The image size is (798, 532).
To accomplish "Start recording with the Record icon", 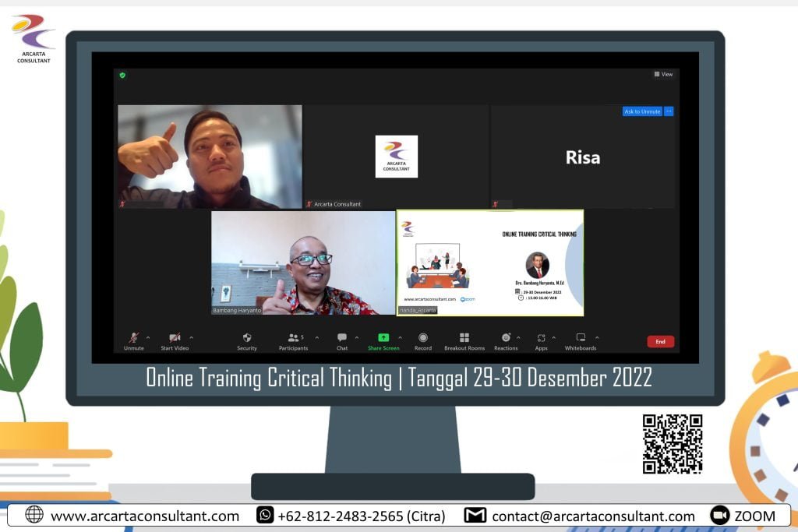I will click(x=423, y=338).
